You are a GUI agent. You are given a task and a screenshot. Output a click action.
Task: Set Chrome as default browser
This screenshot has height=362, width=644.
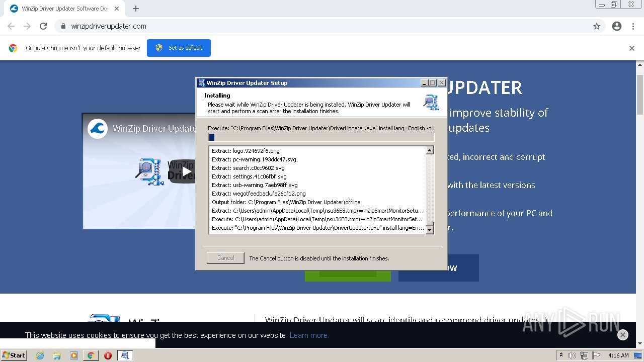(x=179, y=48)
